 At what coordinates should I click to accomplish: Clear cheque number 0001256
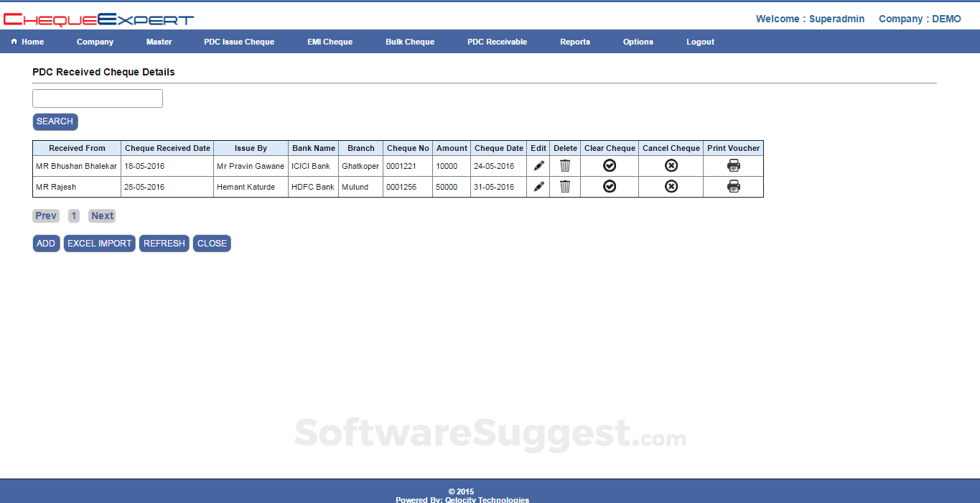tap(609, 186)
